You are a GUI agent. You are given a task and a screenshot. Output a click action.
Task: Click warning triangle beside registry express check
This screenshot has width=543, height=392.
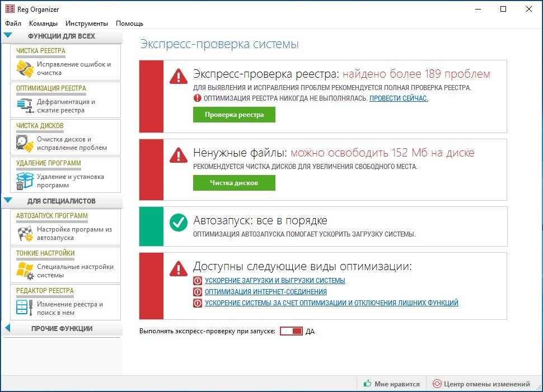(x=179, y=77)
